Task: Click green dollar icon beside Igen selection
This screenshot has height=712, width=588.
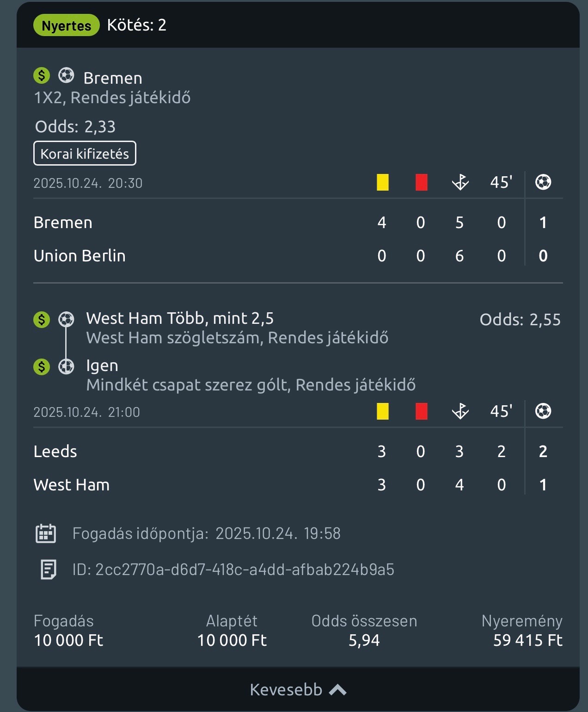Action: click(42, 367)
